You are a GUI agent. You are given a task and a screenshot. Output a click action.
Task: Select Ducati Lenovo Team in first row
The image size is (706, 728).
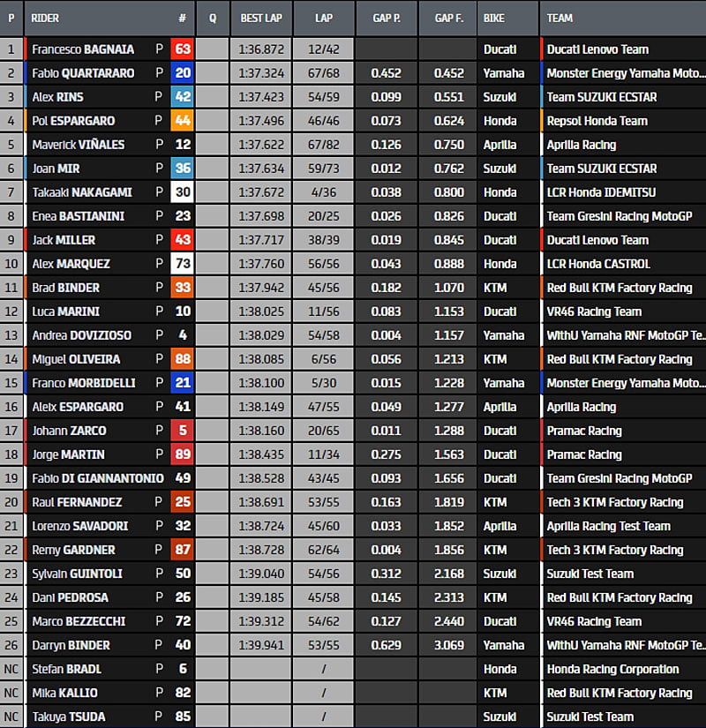597,49
